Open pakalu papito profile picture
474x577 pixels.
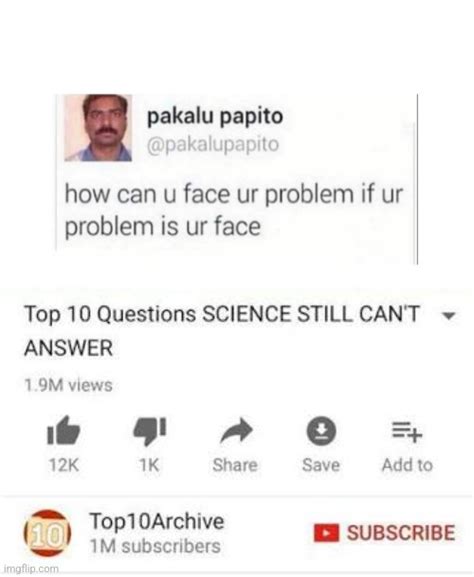[x=98, y=128]
